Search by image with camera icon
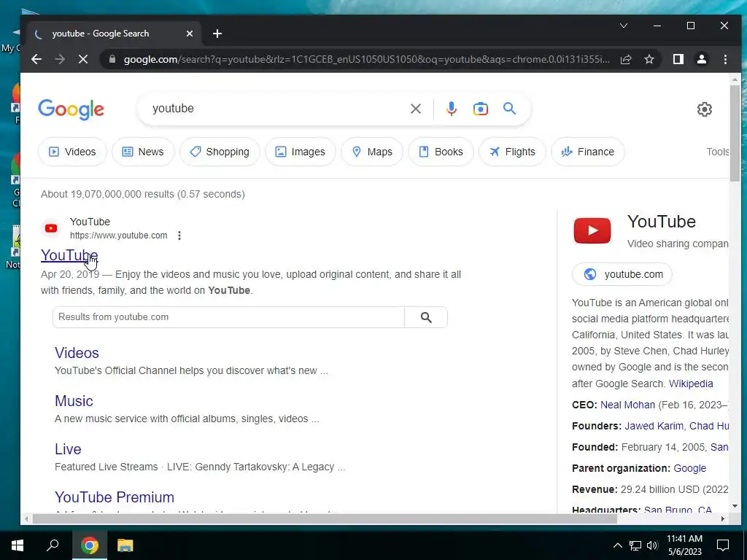This screenshot has height=560, width=747. pyautogui.click(x=480, y=109)
